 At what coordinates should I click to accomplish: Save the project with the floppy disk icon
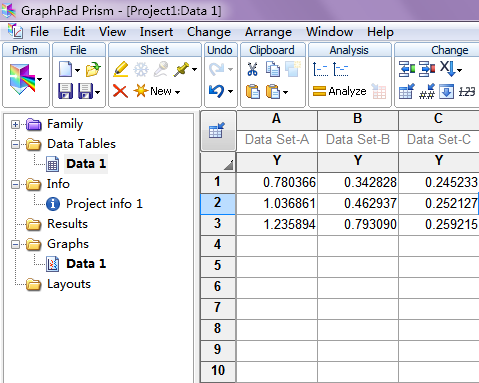tap(65, 91)
